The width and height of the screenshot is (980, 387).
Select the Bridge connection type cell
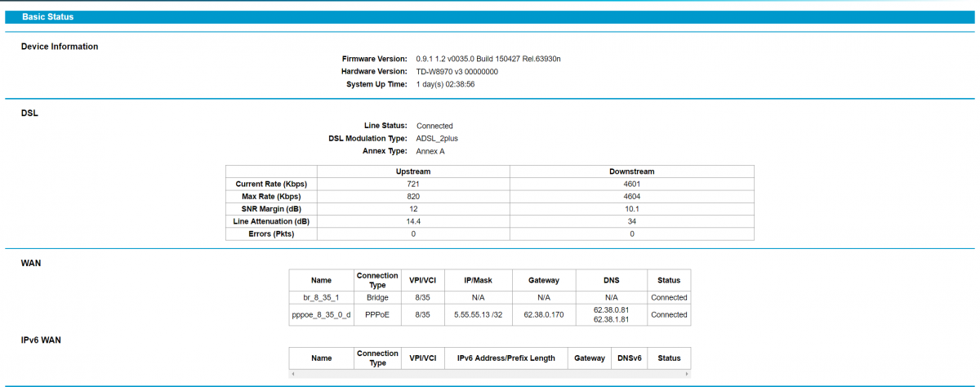[377, 297]
